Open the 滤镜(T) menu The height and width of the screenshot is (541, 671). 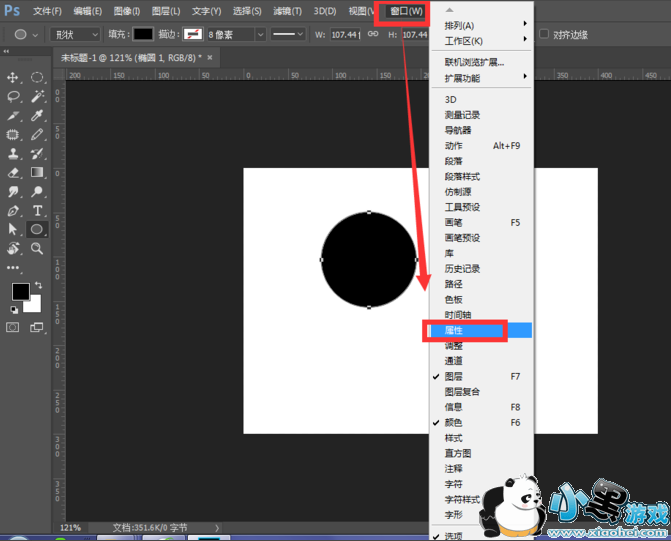(x=288, y=11)
